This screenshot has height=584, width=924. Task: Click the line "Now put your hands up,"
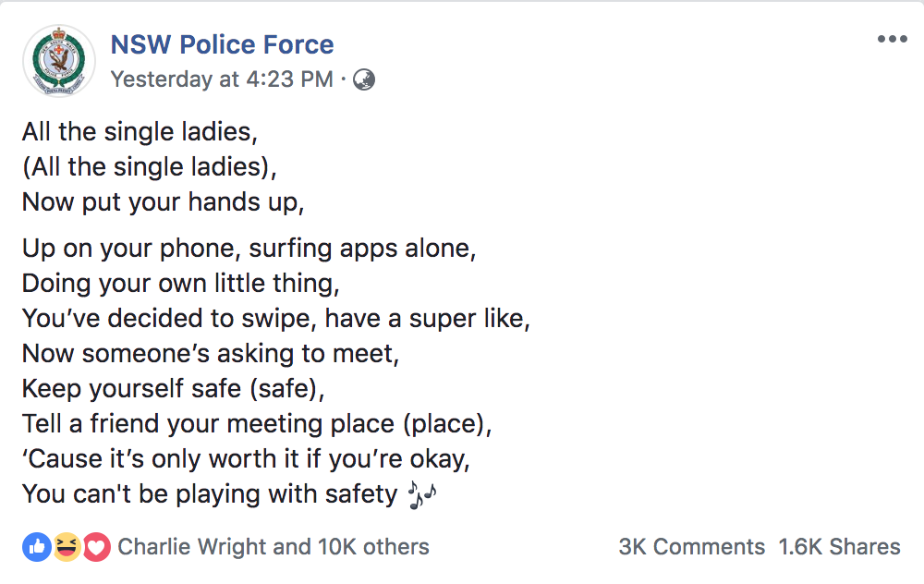pos(163,202)
